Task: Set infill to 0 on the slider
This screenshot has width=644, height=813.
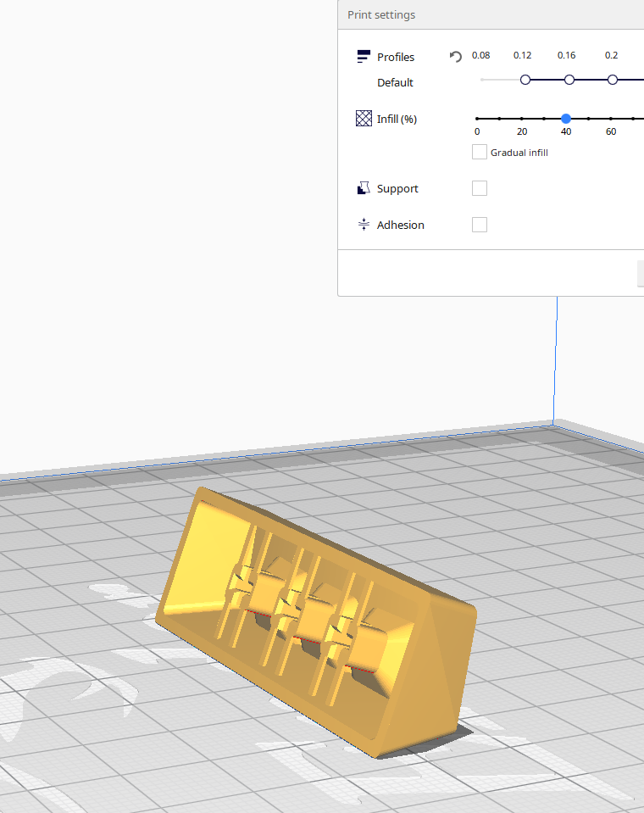Action: pyautogui.click(x=477, y=119)
